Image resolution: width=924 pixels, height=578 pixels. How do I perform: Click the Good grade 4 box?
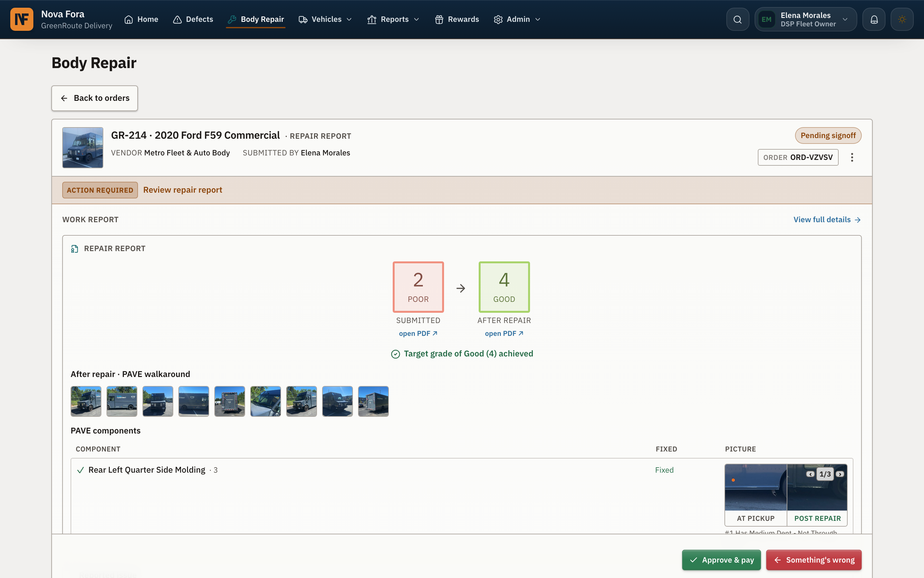click(504, 287)
